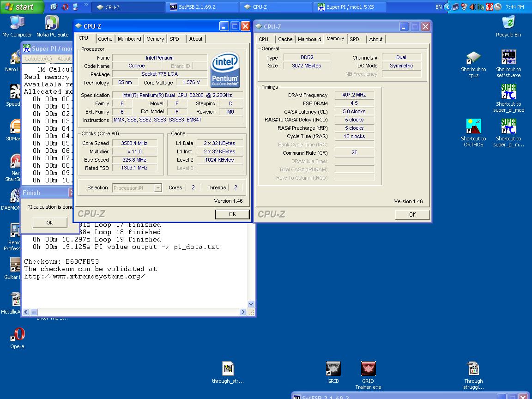532x399 pixels.
Task: Click Cycle Time value 15 clocks
Action: click(354, 136)
